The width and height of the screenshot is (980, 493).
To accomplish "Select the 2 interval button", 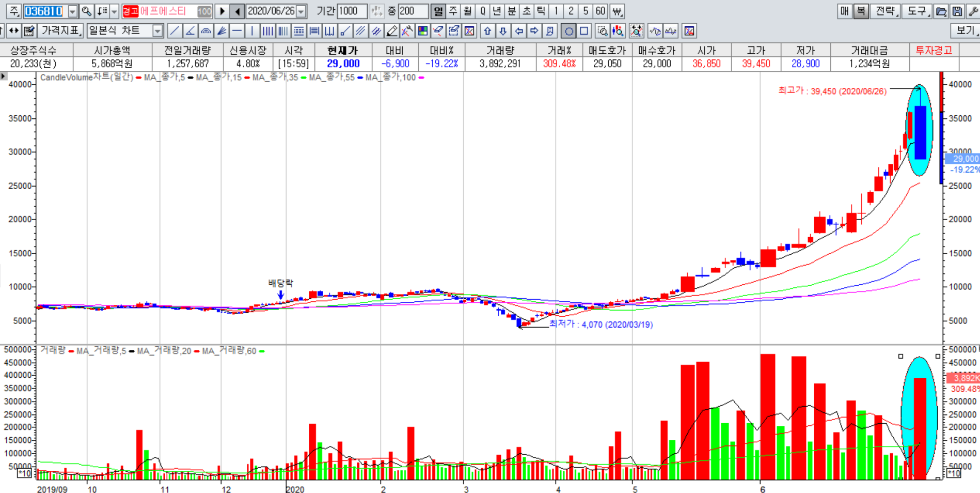I will pos(571,11).
